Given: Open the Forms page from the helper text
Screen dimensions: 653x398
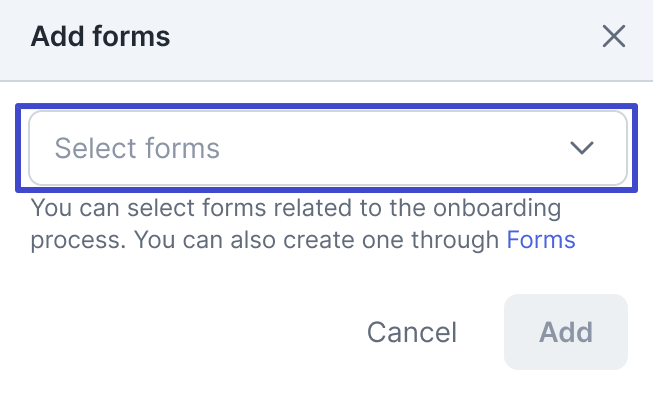Looking at the screenshot, I should [541, 240].
